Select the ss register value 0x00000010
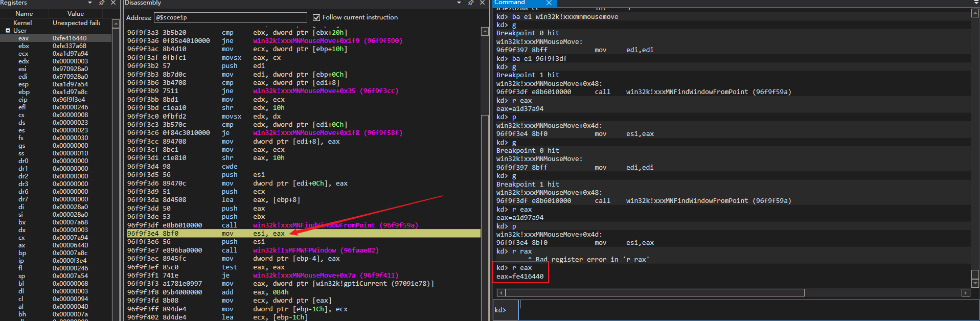This screenshot has width=980, height=321. (70, 153)
